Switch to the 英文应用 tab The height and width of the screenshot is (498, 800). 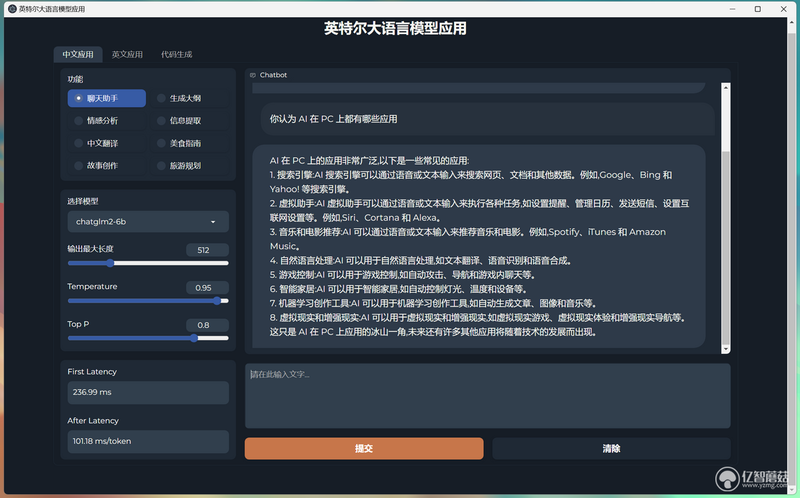(x=127, y=54)
